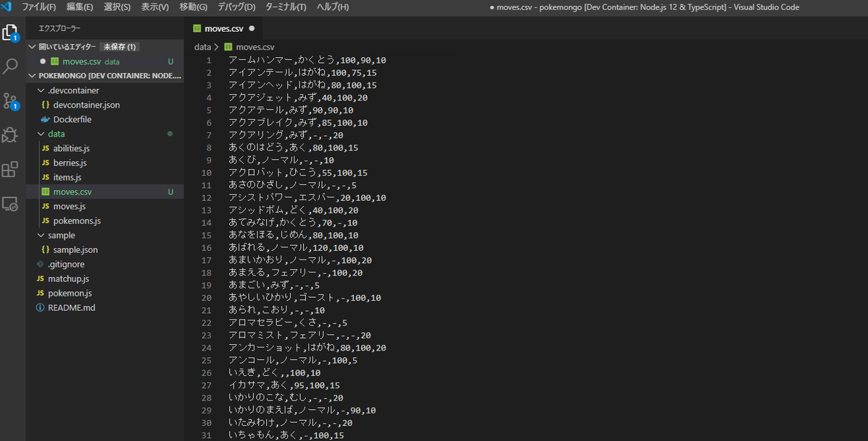Collapse the POKEMONGO workspace section

tap(105, 75)
